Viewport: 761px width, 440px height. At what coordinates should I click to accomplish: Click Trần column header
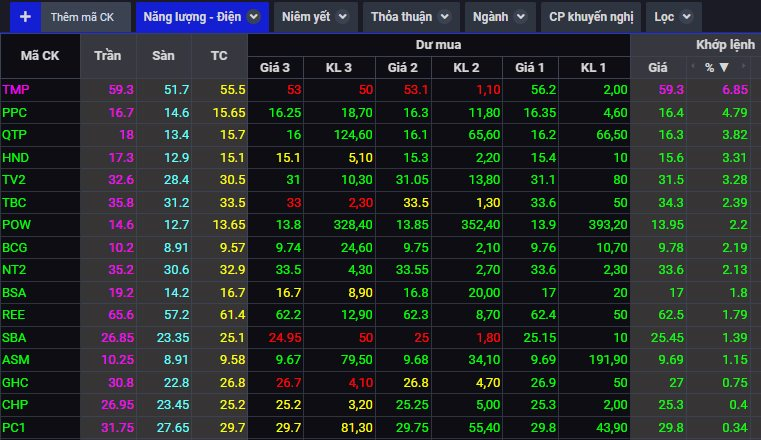[108, 56]
